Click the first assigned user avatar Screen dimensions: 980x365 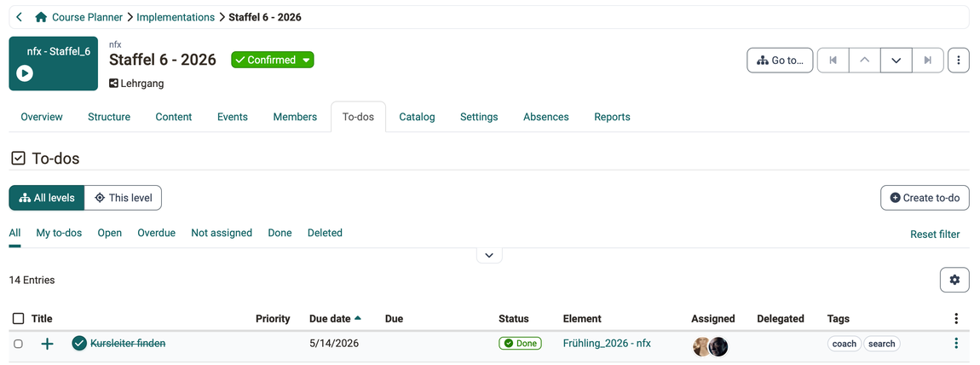click(701, 346)
